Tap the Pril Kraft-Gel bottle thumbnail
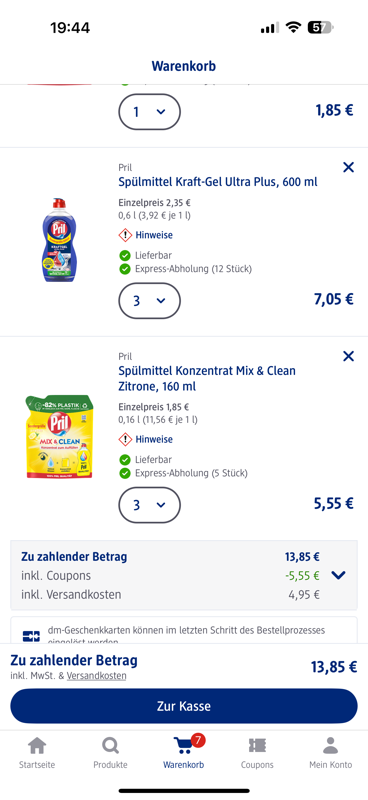 click(61, 240)
